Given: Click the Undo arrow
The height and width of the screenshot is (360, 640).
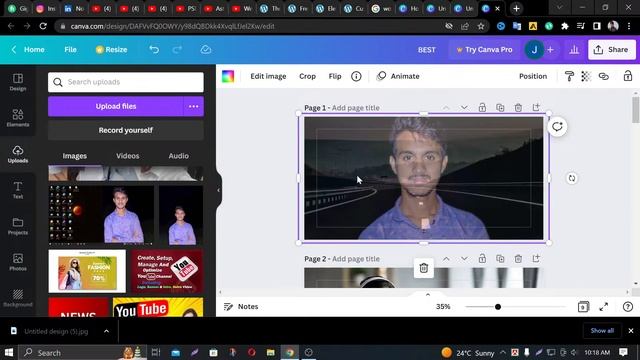Looking at the screenshot, I should tap(154, 50).
